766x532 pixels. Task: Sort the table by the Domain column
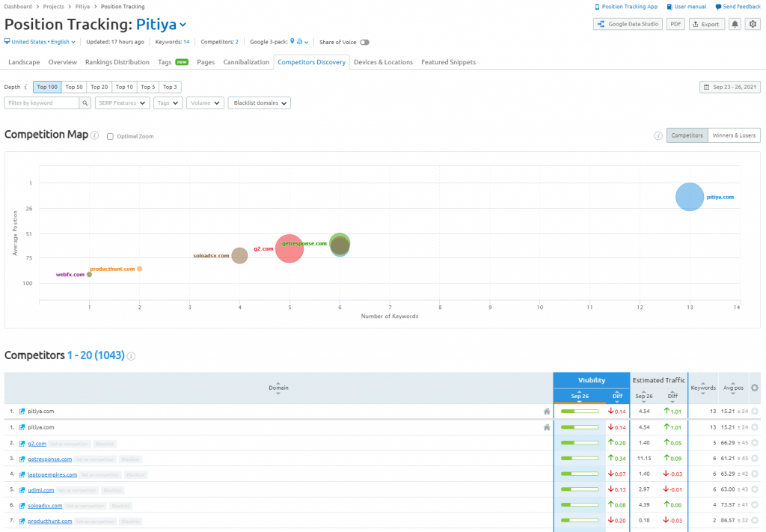coord(278,388)
